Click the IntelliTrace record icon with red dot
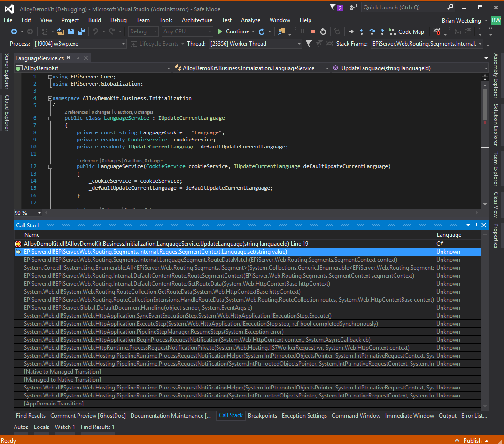The image size is (504, 444). tap(436, 31)
